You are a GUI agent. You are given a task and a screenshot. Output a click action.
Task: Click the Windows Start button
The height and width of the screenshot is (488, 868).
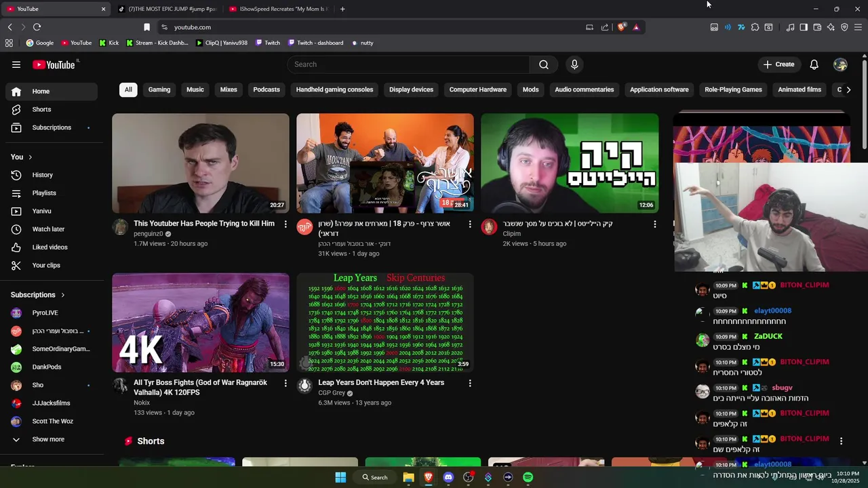pyautogui.click(x=340, y=477)
